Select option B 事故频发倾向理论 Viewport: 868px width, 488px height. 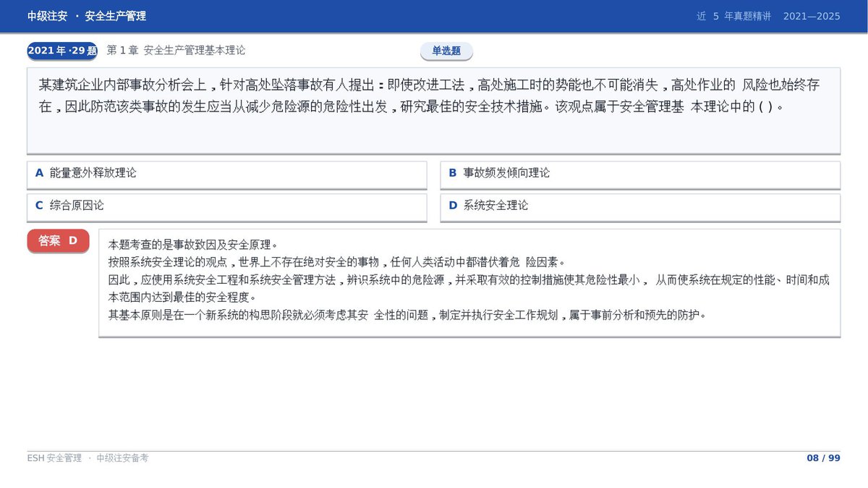[640, 174]
